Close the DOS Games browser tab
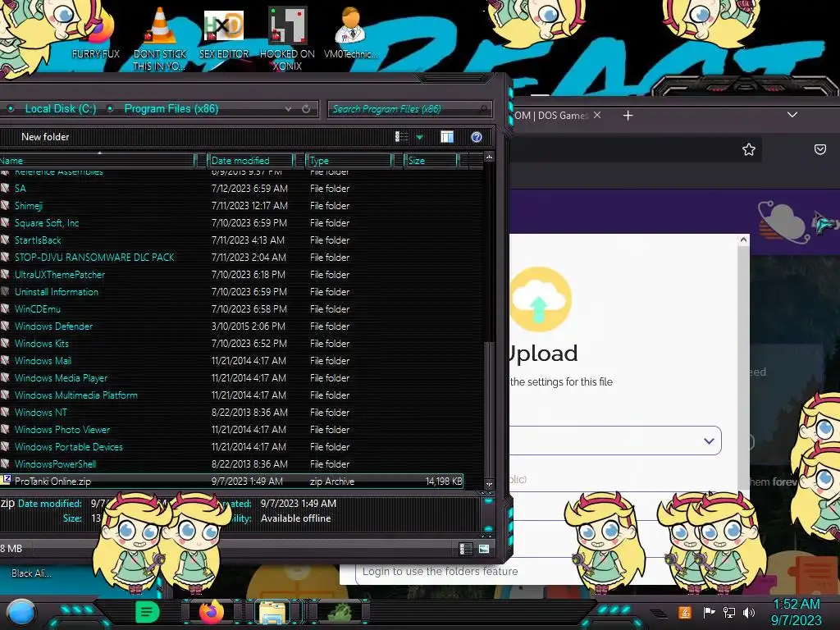Viewport: 840px width, 630px height. [x=597, y=115]
